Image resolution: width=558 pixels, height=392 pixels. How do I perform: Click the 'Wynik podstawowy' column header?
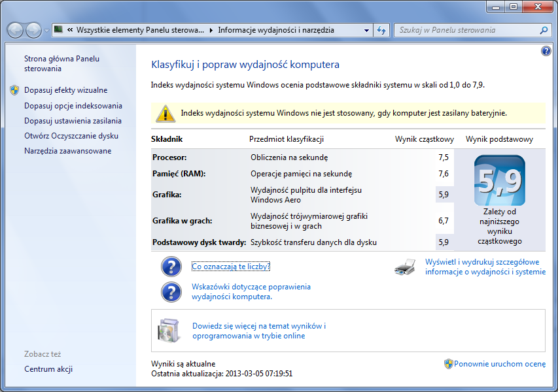click(x=499, y=139)
